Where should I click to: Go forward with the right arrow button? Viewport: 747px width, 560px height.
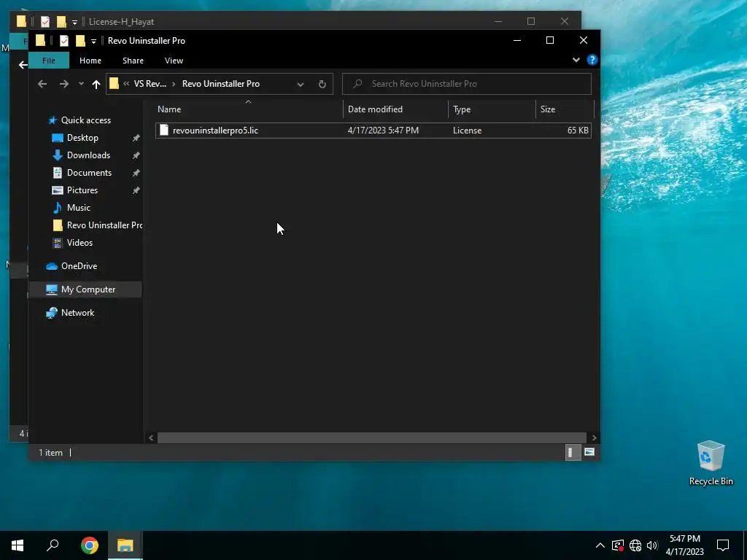click(x=64, y=84)
